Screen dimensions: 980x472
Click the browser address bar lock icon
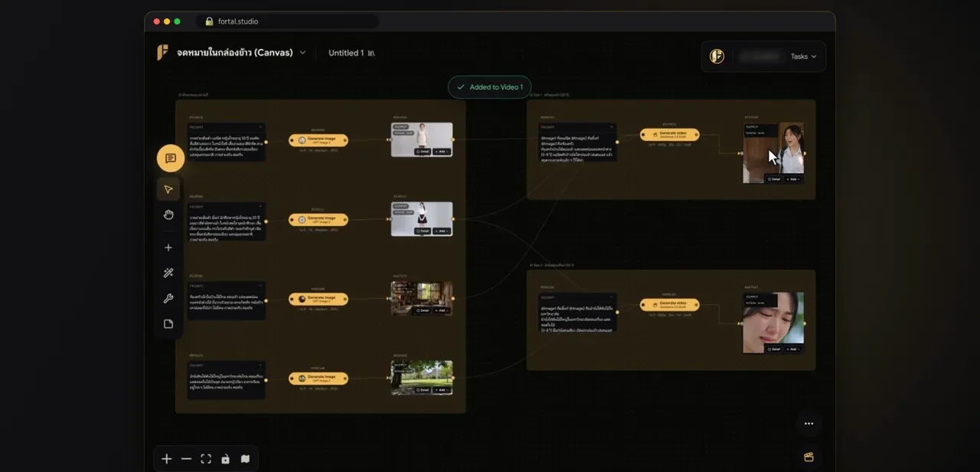pyautogui.click(x=209, y=21)
